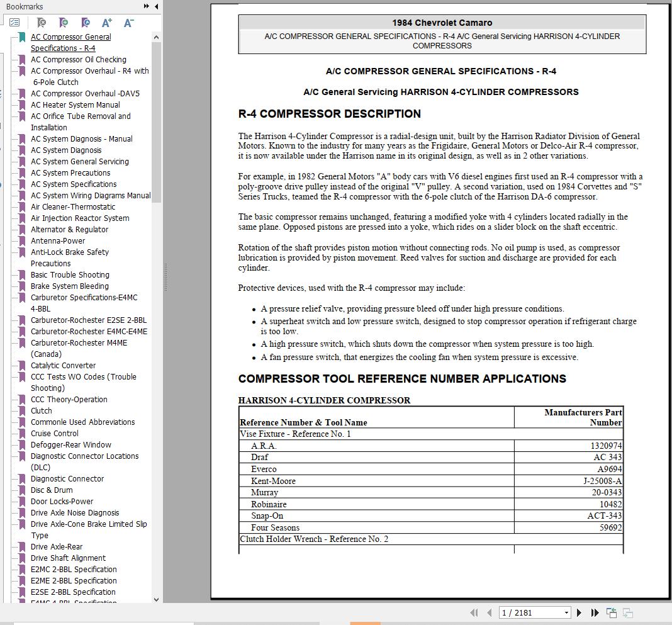Open CCC Tests WO Codes (Trouble Shooting)
672x625 pixels.
84,383
